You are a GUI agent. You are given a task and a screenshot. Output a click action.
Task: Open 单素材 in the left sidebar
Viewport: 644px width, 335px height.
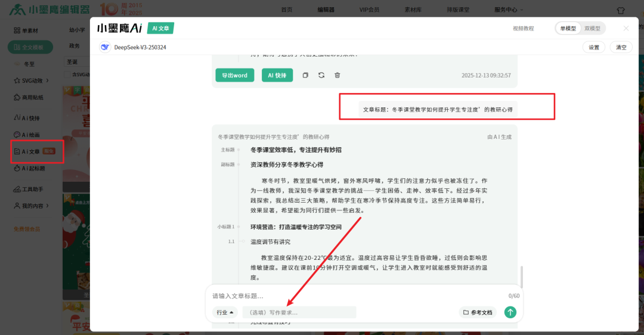tap(26, 30)
